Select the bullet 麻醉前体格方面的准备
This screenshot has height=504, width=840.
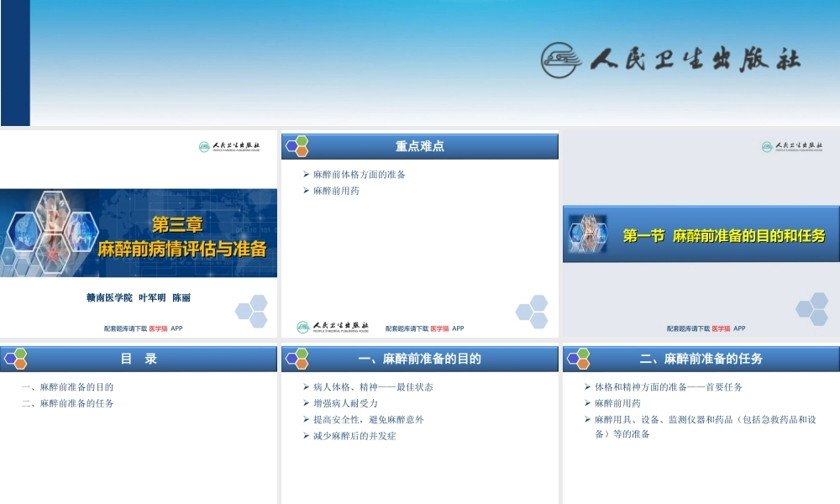(360, 175)
